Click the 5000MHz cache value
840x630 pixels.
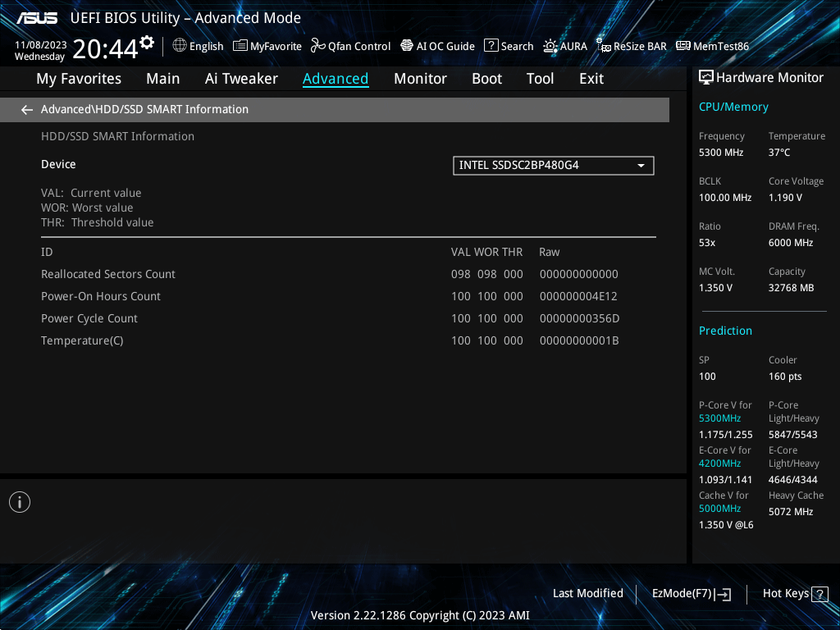pyautogui.click(x=719, y=509)
